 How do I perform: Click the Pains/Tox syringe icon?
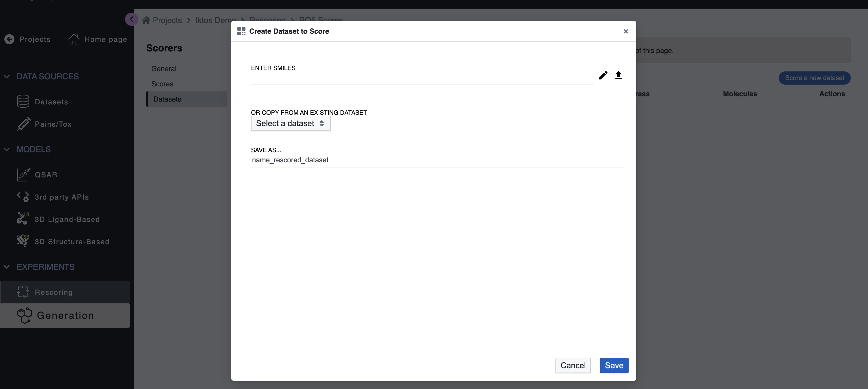tap(23, 124)
